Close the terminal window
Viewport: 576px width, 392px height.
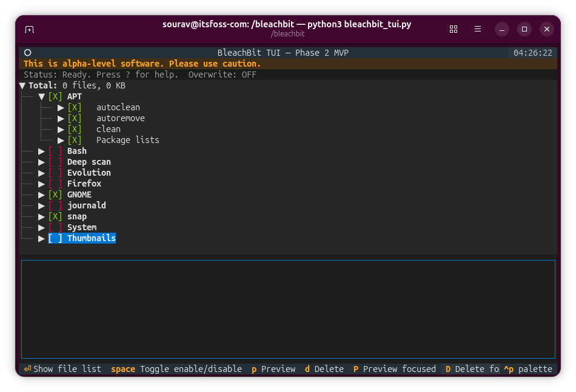coord(547,29)
